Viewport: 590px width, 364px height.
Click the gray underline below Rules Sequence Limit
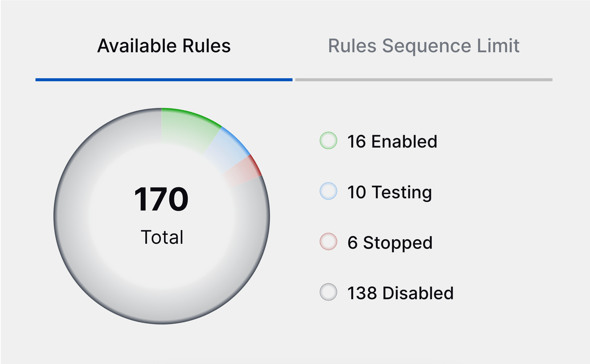(x=424, y=80)
